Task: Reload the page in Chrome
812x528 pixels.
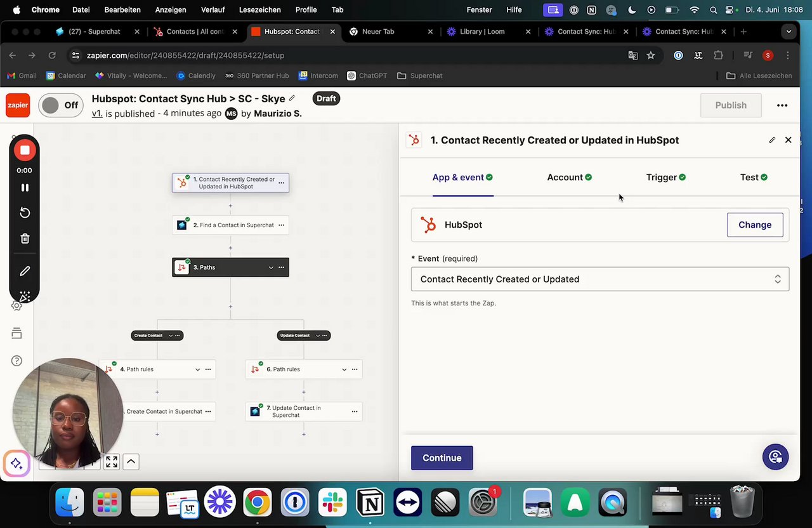Action: pyautogui.click(x=52, y=55)
